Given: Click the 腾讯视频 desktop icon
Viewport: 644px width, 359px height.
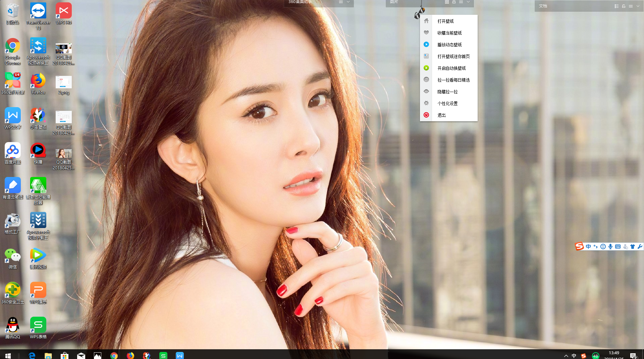Looking at the screenshot, I should pos(38,258).
